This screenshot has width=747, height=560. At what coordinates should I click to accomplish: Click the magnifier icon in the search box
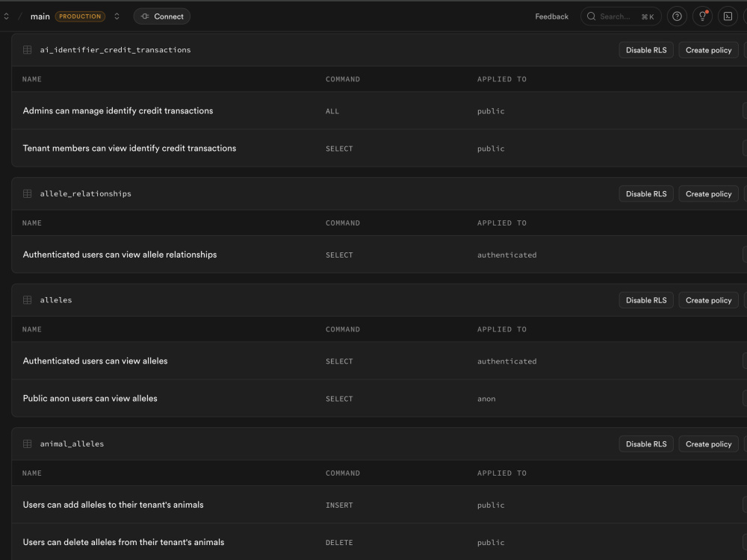point(591,16)
